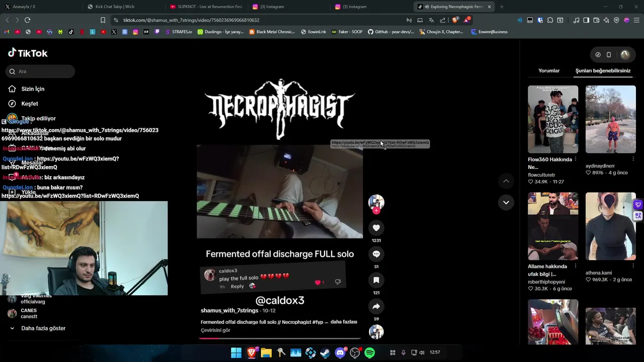Switch to the SLIPKNOT Live browser tab
Screen dimensions: 644x362
tap(206, 7)
